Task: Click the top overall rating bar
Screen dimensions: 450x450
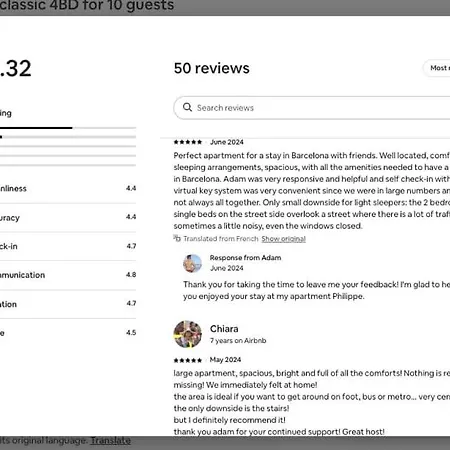Action: 68,128
